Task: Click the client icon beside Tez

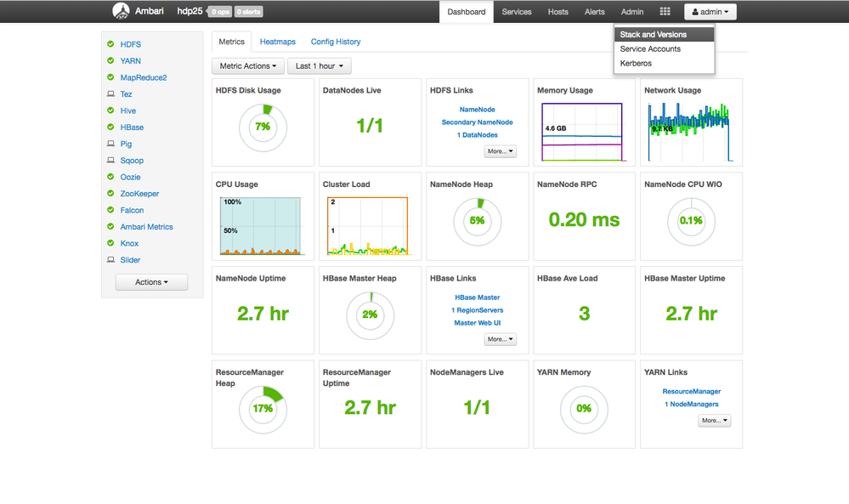Action: coord(110,94)
